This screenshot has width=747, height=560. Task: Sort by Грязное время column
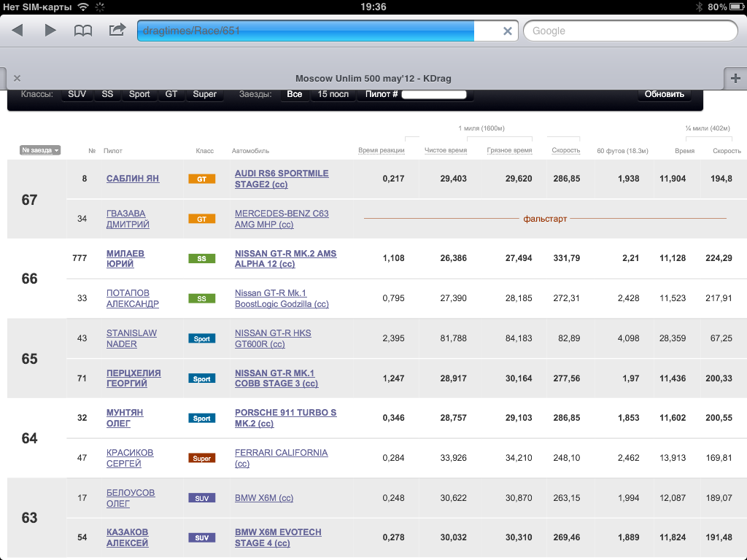[x=509, y=150]
